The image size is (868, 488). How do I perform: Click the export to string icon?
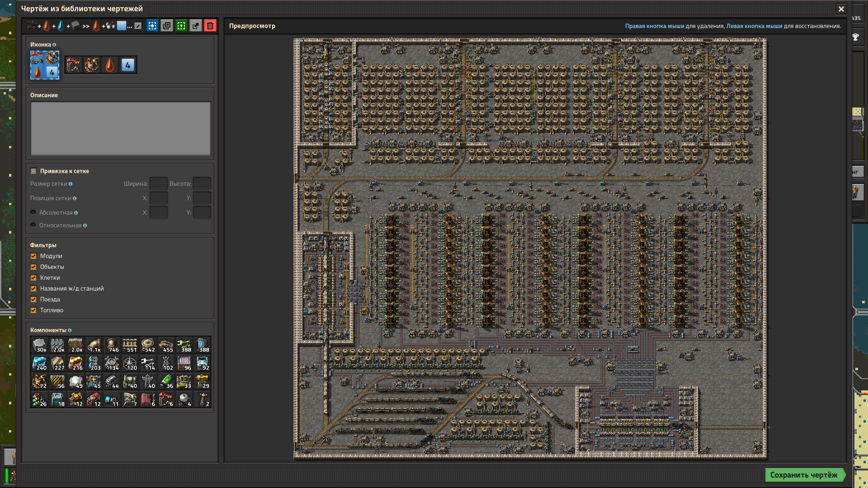point(196,26)
